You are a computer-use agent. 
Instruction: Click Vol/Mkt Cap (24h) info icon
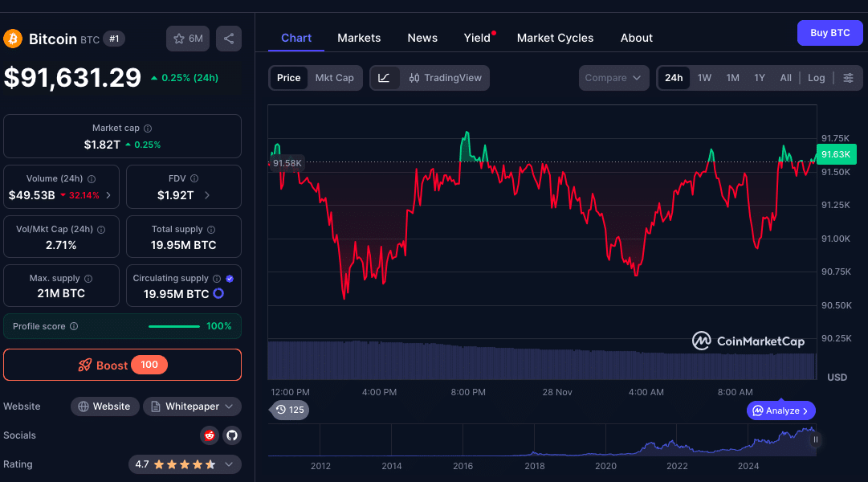(101, 230)
